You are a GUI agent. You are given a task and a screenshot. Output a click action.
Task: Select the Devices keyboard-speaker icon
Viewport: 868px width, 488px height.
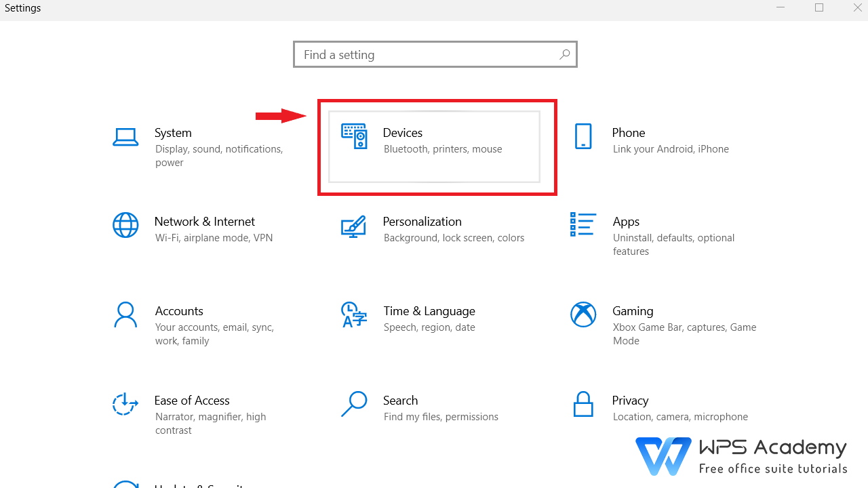pyautogui.click(x=354, y=136)
